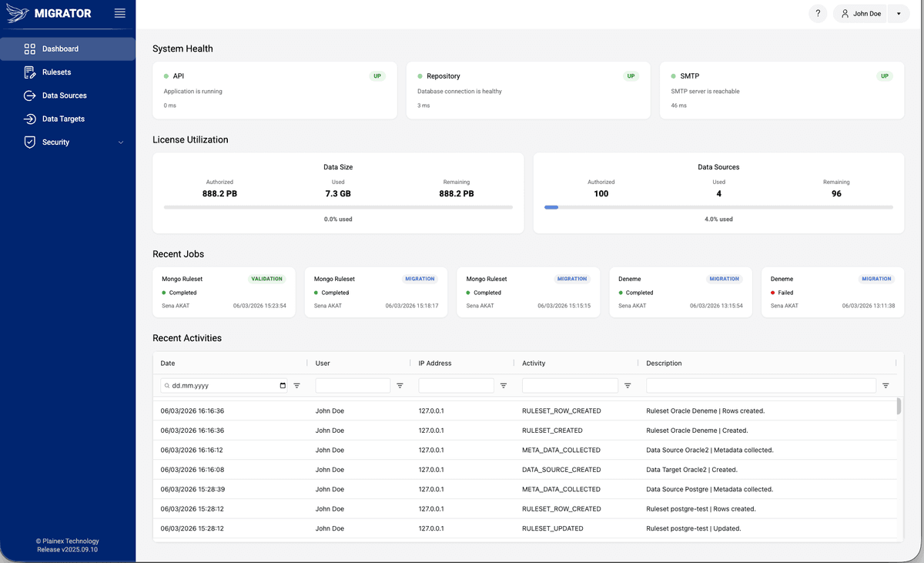Open the IP Address column filter icon
The height and width of the screenshot is (563, 924).
504,385
